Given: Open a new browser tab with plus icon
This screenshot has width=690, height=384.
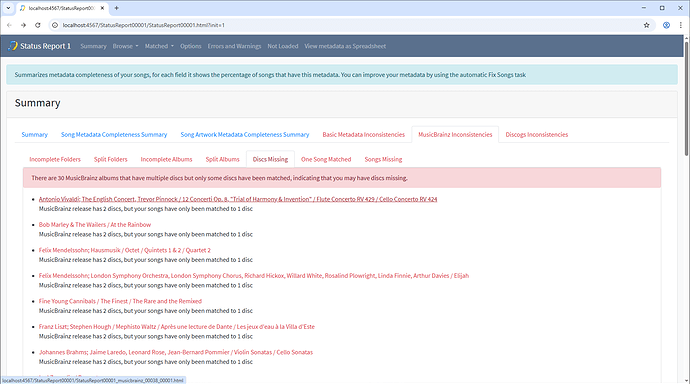Looking at the screenshot, I should pos(117,8).
